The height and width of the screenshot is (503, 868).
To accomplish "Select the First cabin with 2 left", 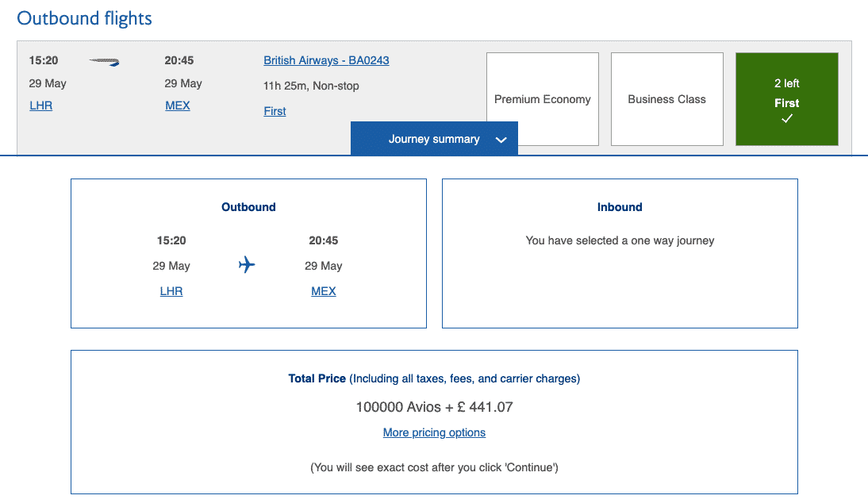I will click(x=786, y=99).
